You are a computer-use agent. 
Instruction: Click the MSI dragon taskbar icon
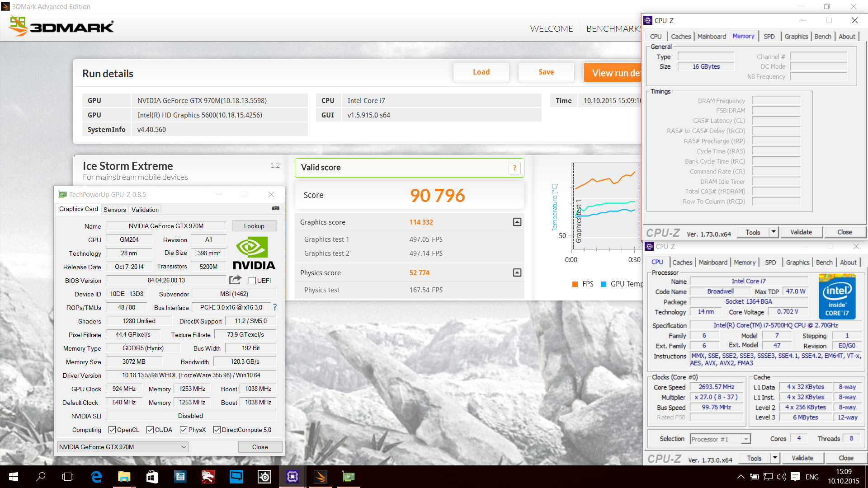point(208,477)
